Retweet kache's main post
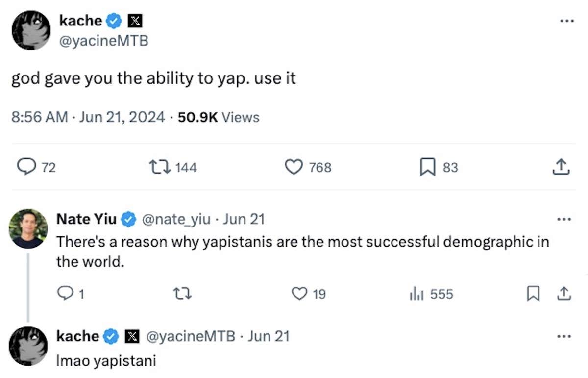The height and width of the screenshot is (378, 588). point(160,167)
